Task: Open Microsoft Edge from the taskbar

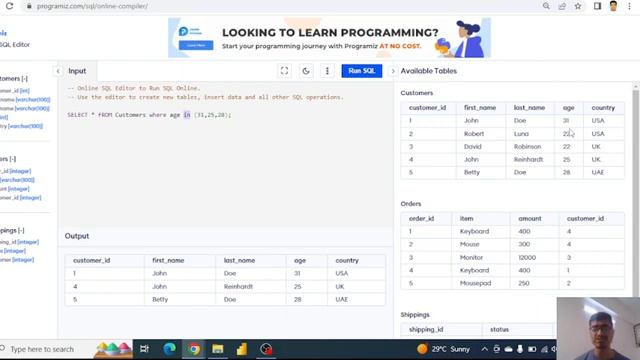Action: click(x=169, y=349)
